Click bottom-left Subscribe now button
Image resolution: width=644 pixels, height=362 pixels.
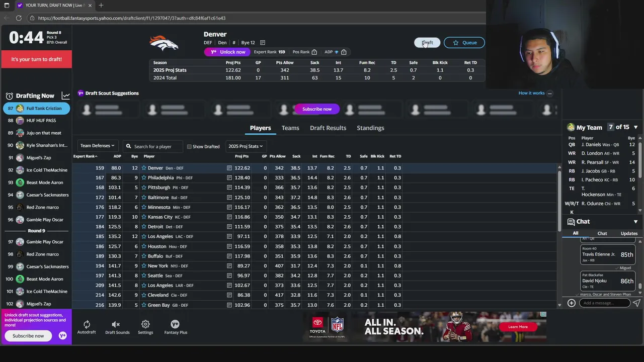click(28, 336)
